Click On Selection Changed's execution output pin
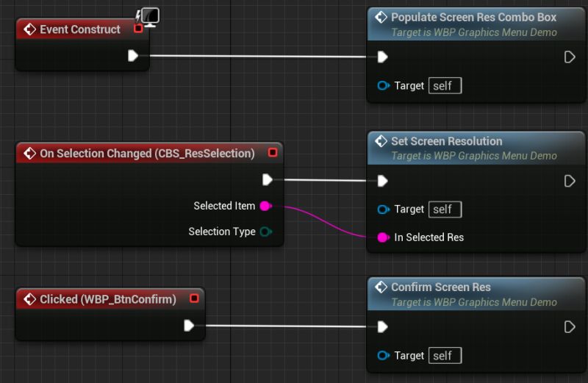Image resolution: width=588 pixels, height=383 pixels. pyautogui.click(x=268, y=179)
